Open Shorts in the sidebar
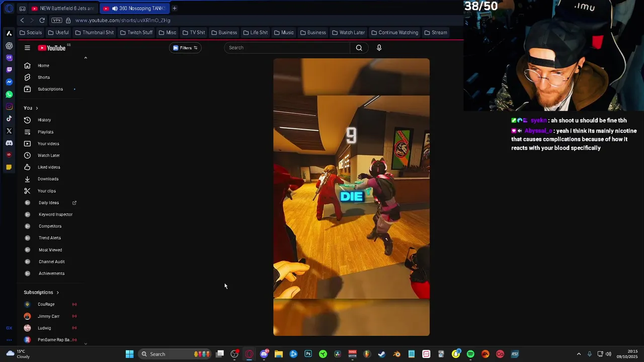Viewport: 644px width, 362px height. coord(44,77)
